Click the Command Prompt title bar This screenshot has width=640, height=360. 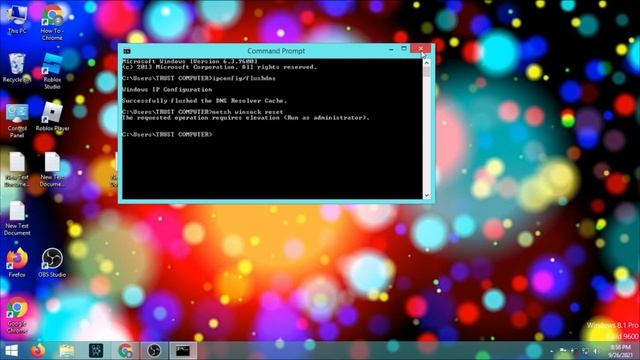point(276,51)
